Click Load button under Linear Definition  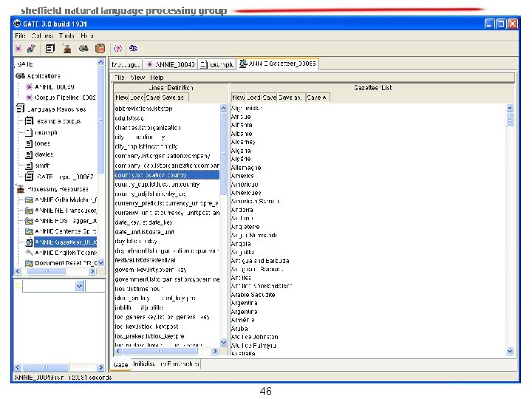137,98
